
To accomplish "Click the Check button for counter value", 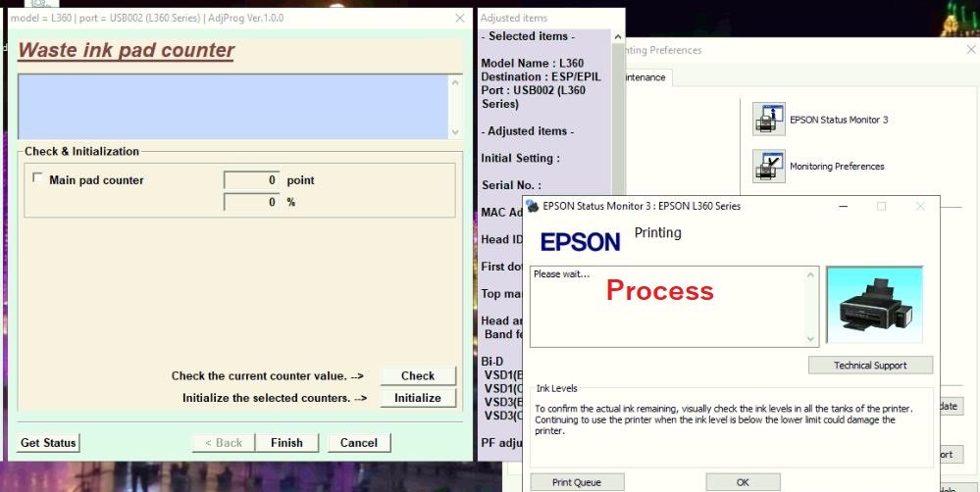I will tap(418, 376).
